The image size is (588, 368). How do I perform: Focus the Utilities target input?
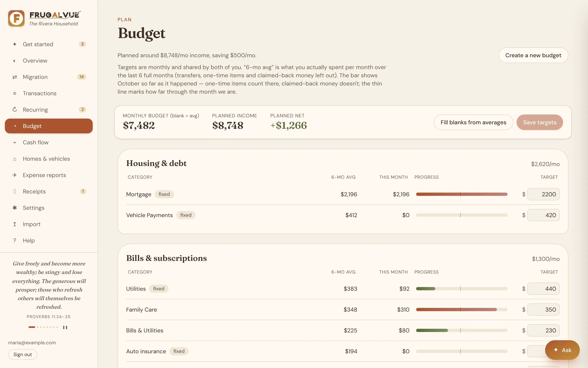coord(543,289)
